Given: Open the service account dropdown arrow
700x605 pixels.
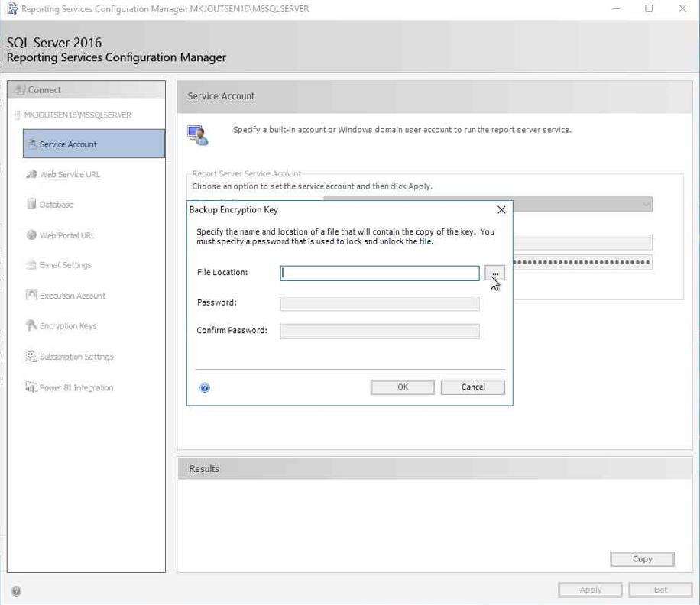Looking at the screenshot, I should coord(646,205).
